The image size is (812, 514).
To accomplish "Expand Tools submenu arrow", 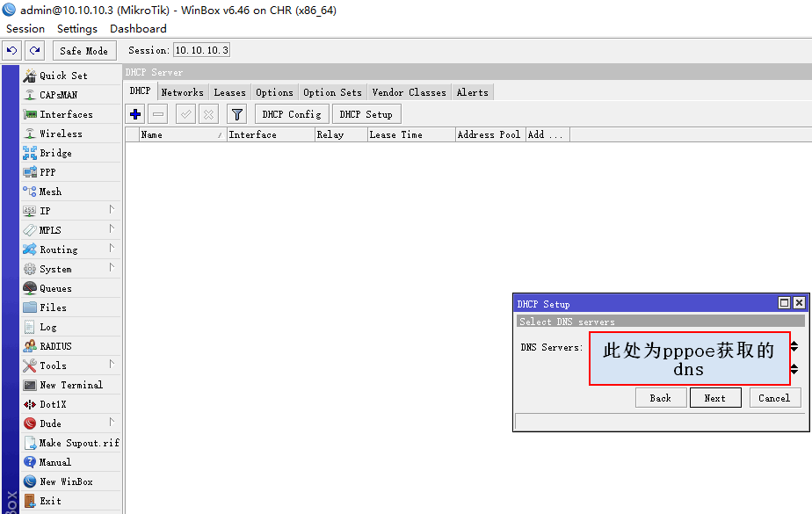I will coord(112,365).
